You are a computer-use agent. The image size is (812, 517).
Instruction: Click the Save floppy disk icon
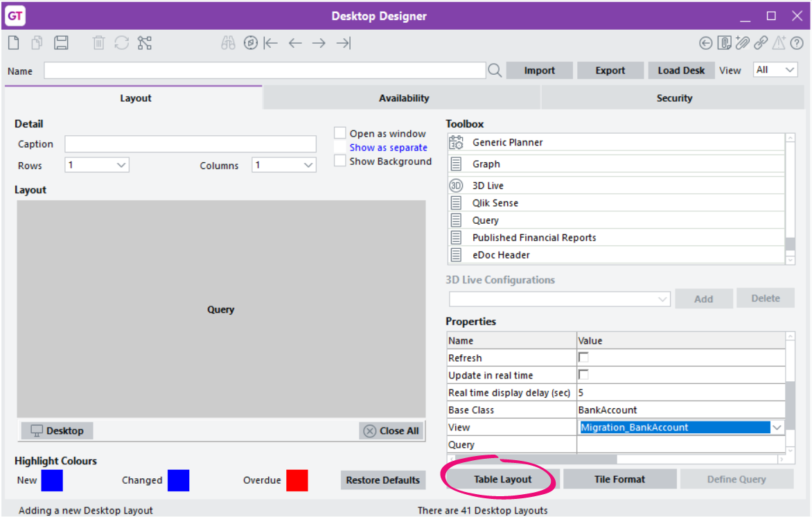coord(61,42)
